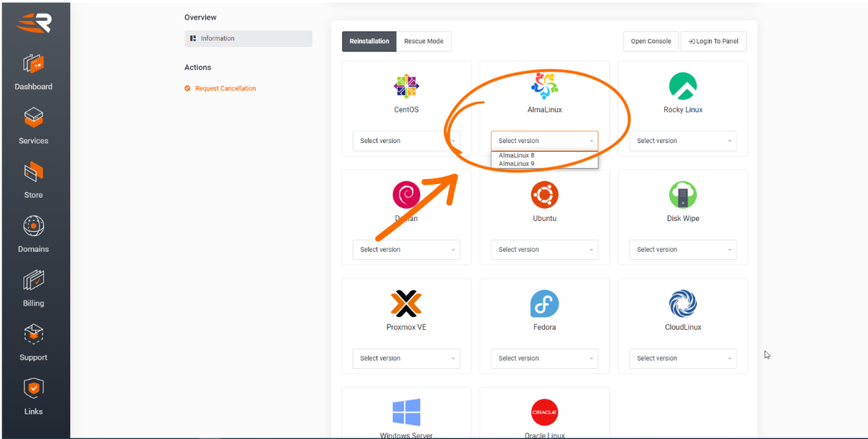Click the Disk Wipe icon
The height and width of the screenshot is (439, 868).
point(683,195)
